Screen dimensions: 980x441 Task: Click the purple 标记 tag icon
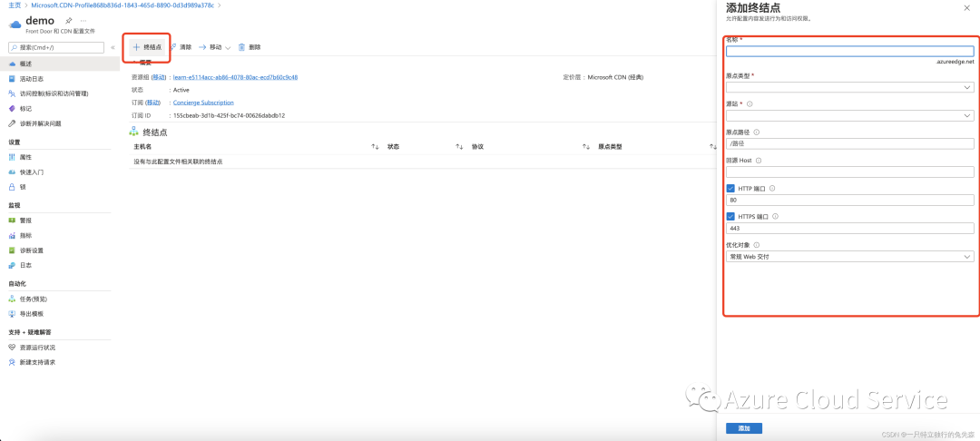coord(13,109)
